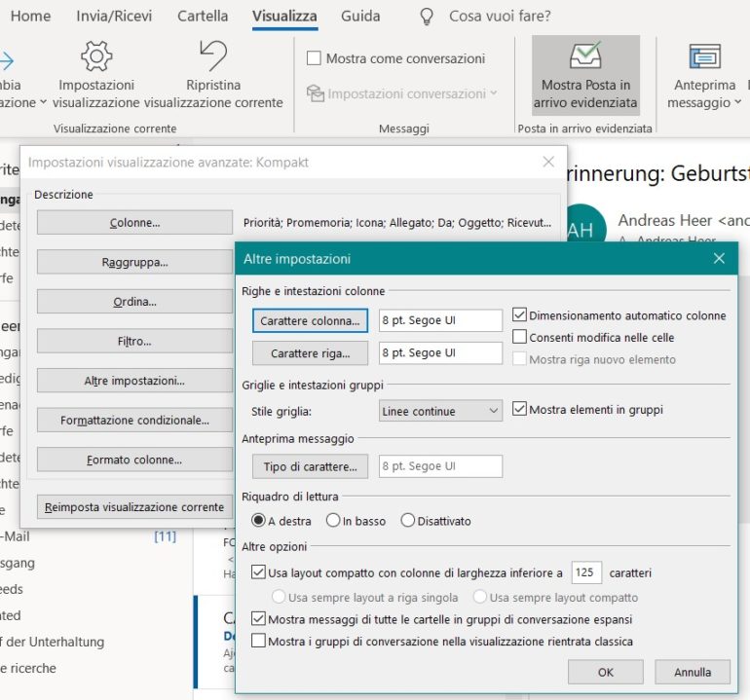Image resolution: width=750 pixels, height=700 pixels.
Task: Click Formato colonne... button
Action: click(134, 460)
